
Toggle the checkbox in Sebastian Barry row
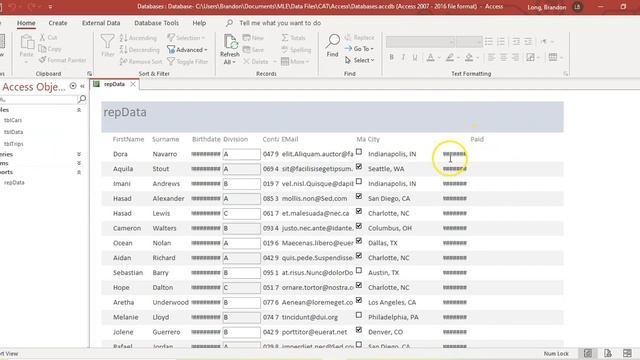359,270
